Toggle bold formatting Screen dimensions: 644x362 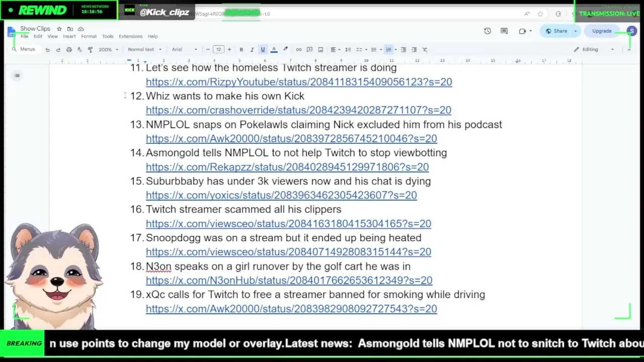[241, 49]
